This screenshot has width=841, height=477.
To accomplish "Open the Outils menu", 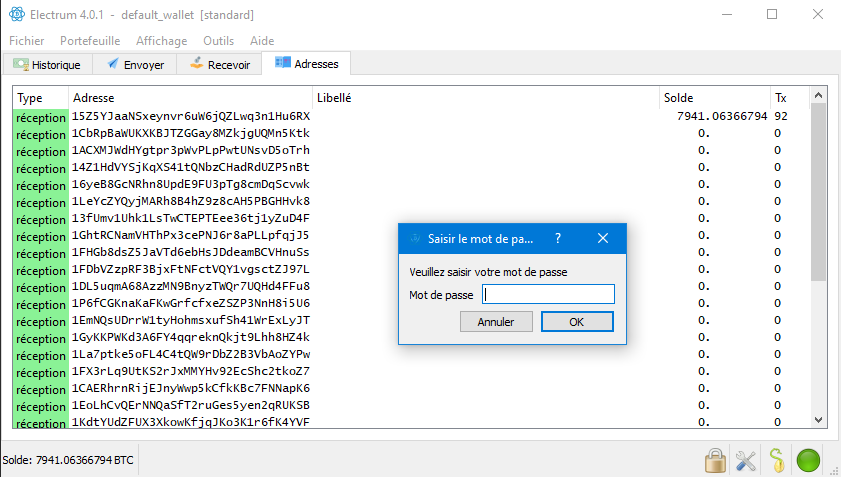I will (x=218, y=41).
